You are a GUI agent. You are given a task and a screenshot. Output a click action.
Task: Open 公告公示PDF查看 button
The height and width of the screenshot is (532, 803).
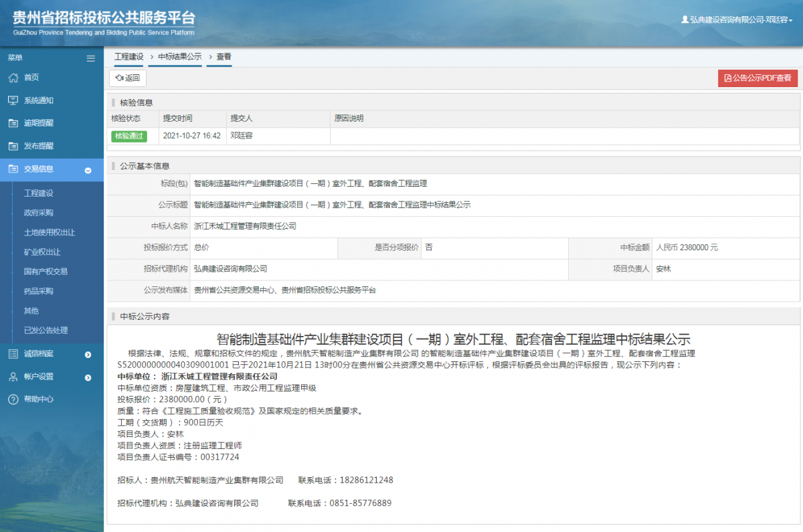click(x=757, y=78)
